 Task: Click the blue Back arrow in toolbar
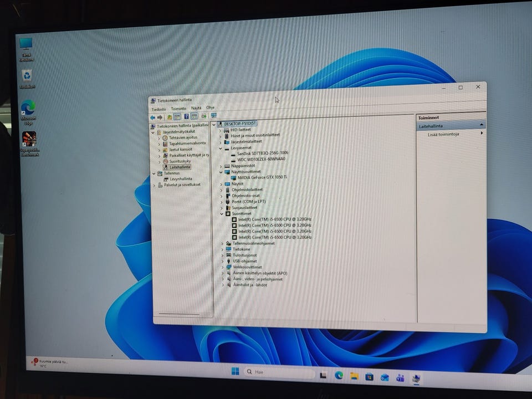click(x=153, y=117)
